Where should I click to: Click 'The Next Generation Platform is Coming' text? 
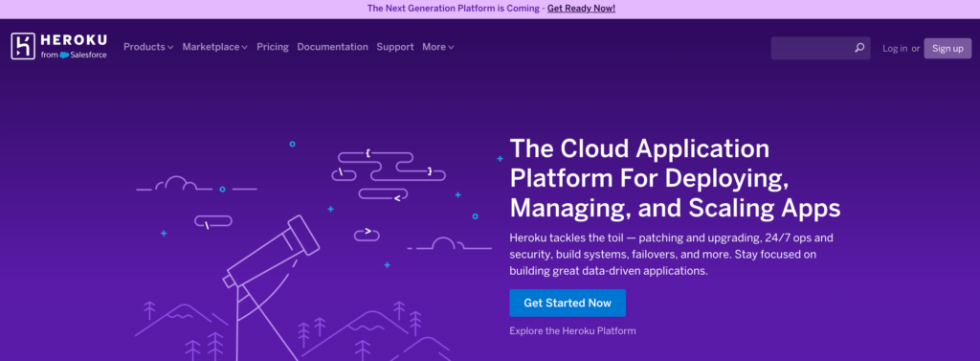(453, 8)
